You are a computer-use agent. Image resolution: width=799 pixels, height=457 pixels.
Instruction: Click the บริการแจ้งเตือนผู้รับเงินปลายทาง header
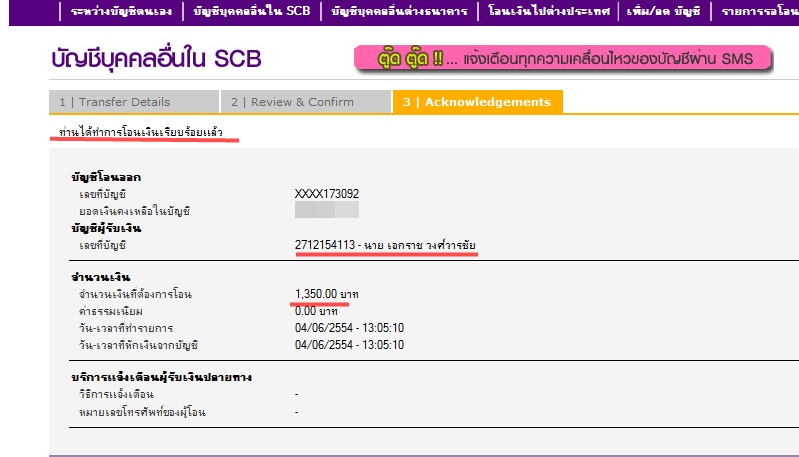162,377
